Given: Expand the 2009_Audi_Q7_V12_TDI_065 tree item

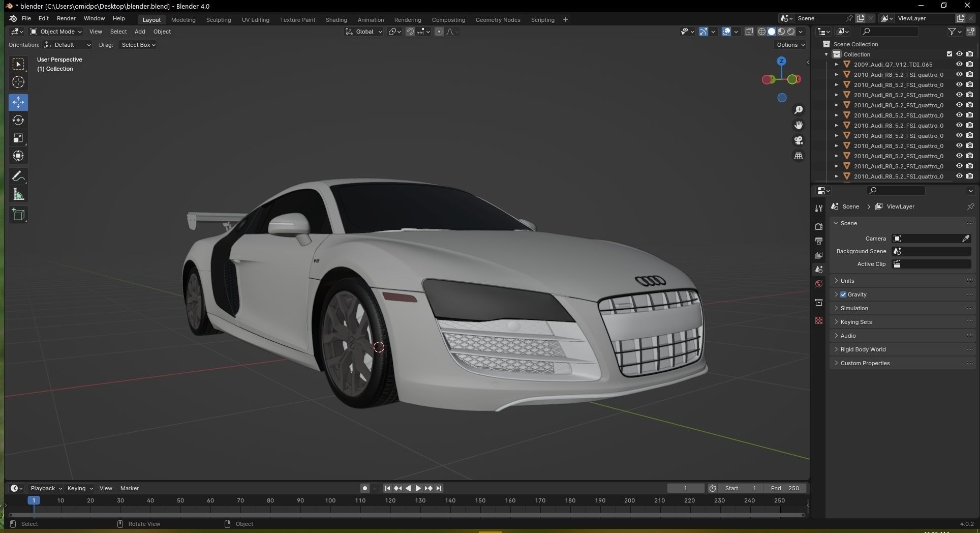Looking at the screenshot, I should (x=837, y=65).
